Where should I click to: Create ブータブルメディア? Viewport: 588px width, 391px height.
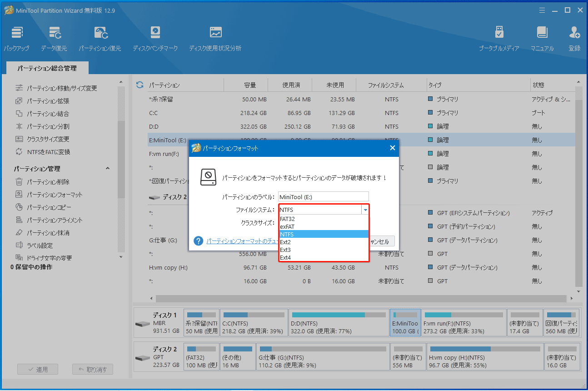point(499,39)
